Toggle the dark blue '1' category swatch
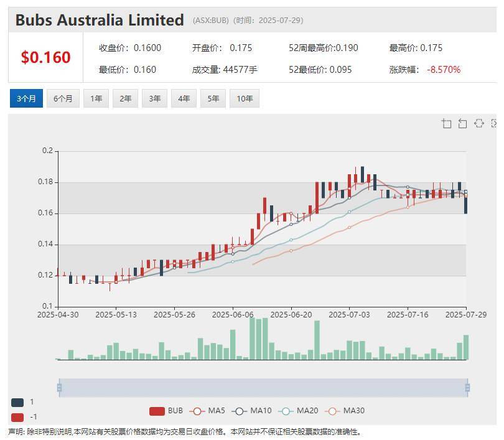504x440 pixels. pyautogui.click(x=17, y=402)
